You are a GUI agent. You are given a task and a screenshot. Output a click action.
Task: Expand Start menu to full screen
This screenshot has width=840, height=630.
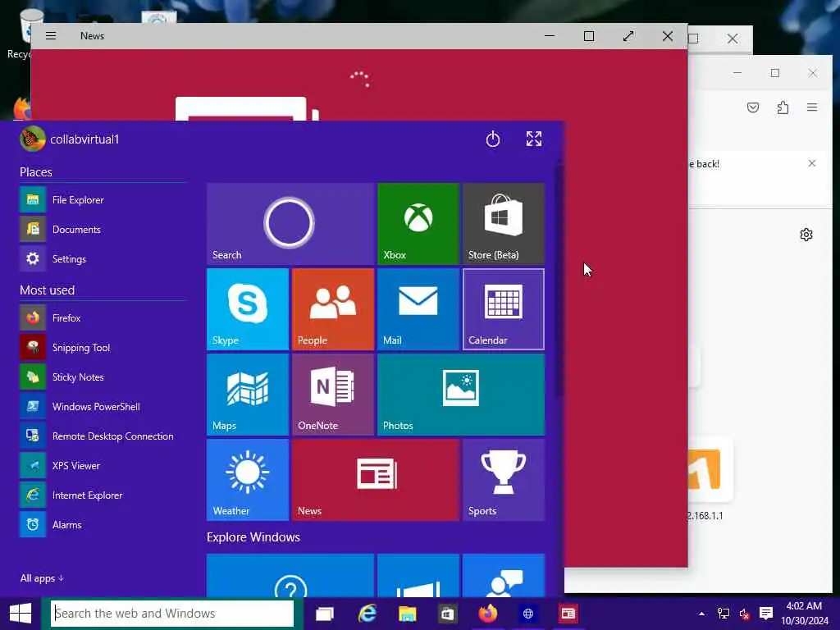[533, 139]
